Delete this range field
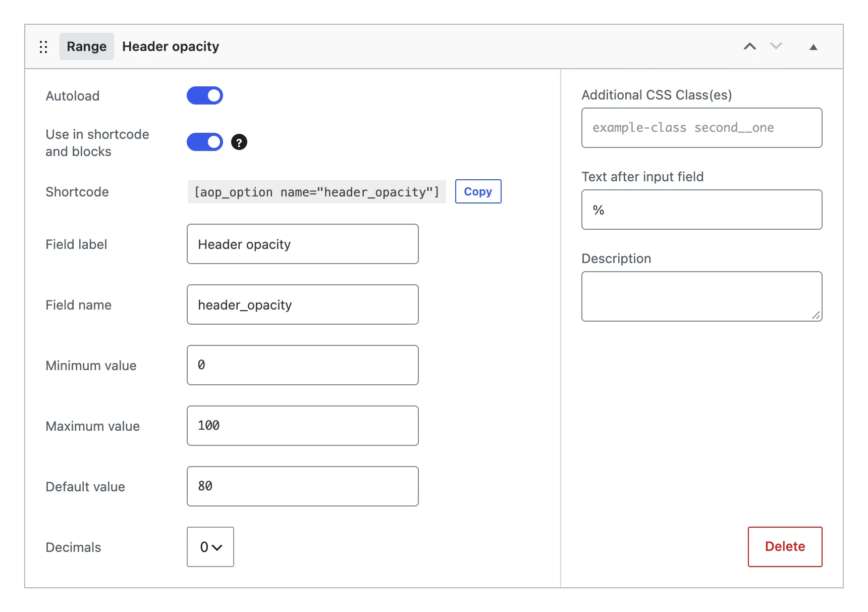This screenshot has height=612, width=868. [x=785, y=547]
